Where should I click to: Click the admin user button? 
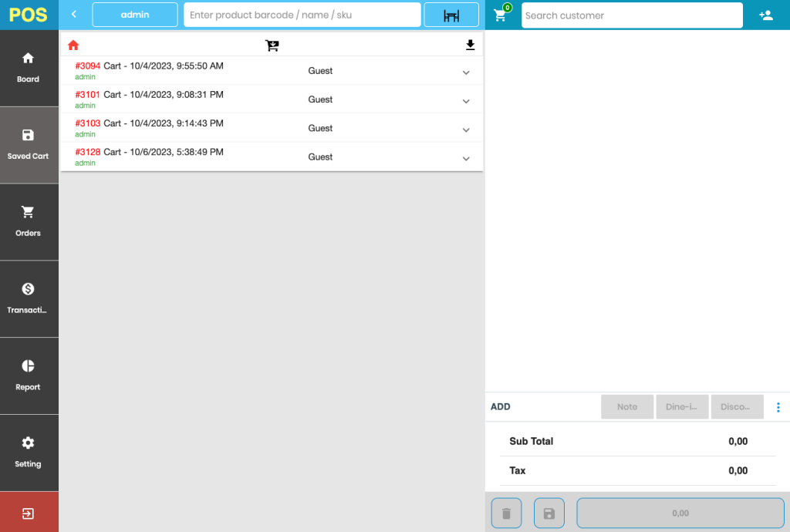(x=135, y=15)
